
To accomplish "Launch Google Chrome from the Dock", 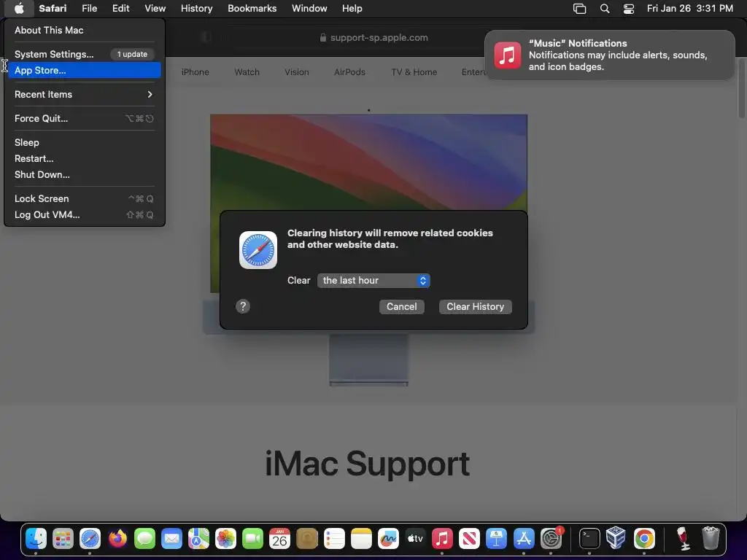I will (644, 539).
